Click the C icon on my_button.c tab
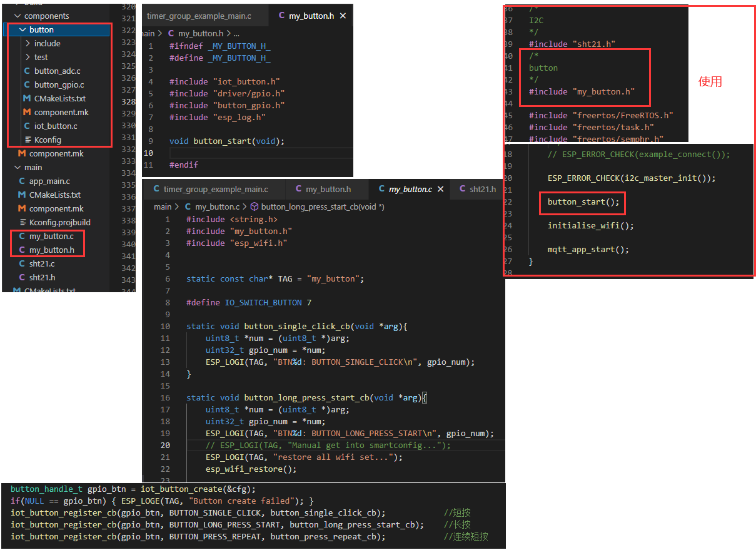This screenshot has height=550, width=756. tap(381, 189)
